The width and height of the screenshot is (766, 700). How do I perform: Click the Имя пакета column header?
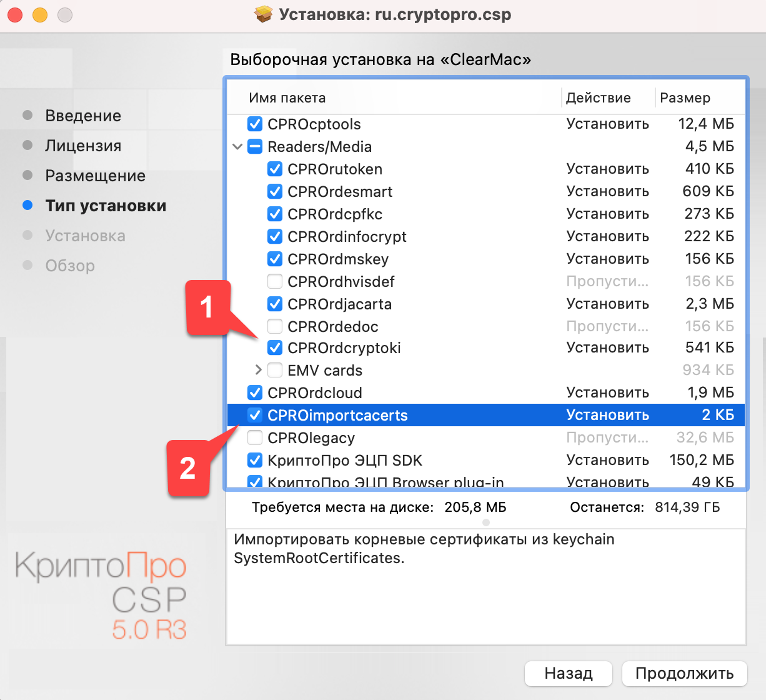coord(287,97)
